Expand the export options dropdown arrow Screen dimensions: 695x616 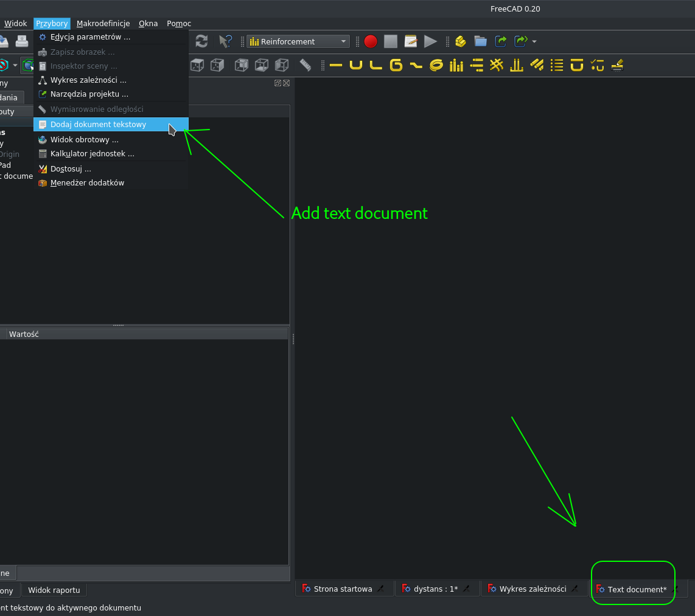coord(534,41)
